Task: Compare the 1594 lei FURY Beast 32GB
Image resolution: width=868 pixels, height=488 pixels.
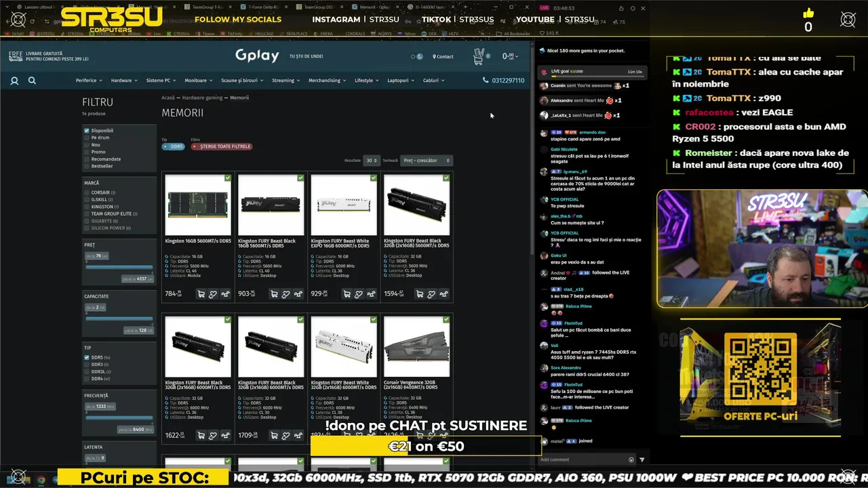Action: (x=443, y=294)
